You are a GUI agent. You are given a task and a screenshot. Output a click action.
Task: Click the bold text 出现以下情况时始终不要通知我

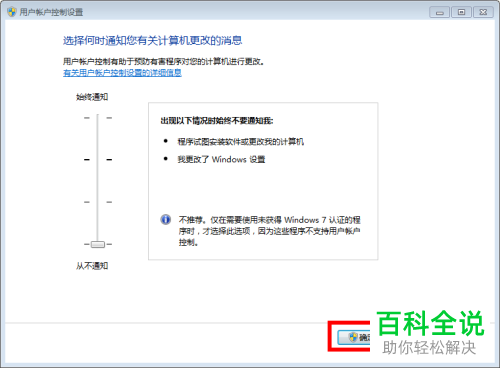[x=217, y=121]
